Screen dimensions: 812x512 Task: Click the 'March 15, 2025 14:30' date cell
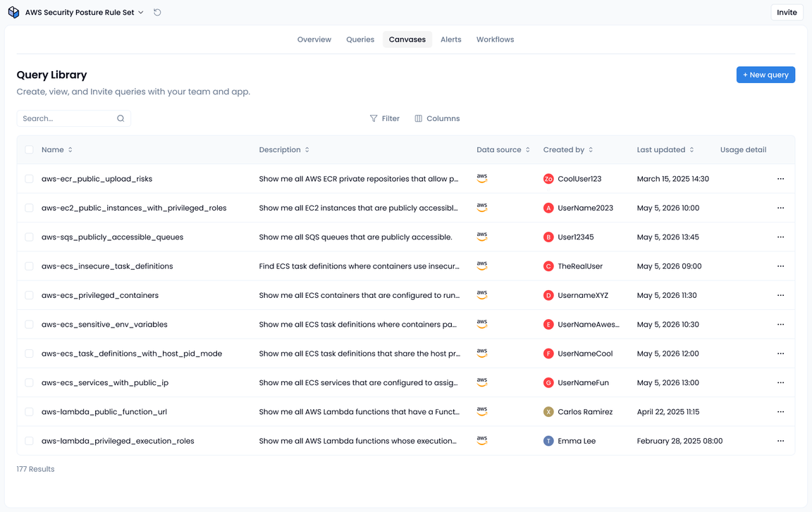(672, 179)
